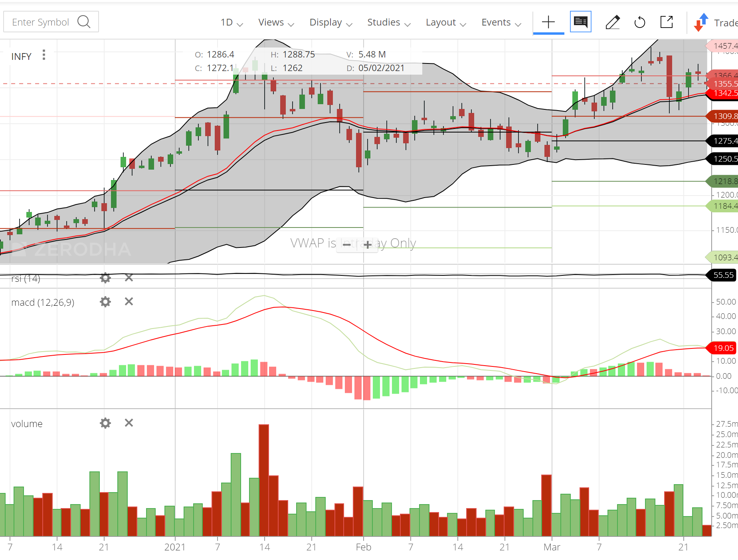Open rsi (14) settings gear

[x=105, y=278]
